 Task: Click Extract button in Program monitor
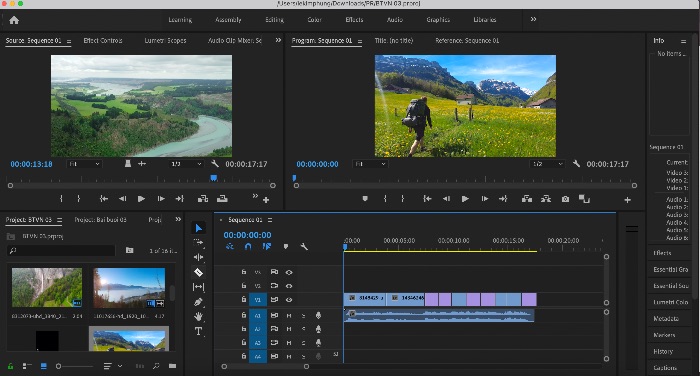click(546, 199)
